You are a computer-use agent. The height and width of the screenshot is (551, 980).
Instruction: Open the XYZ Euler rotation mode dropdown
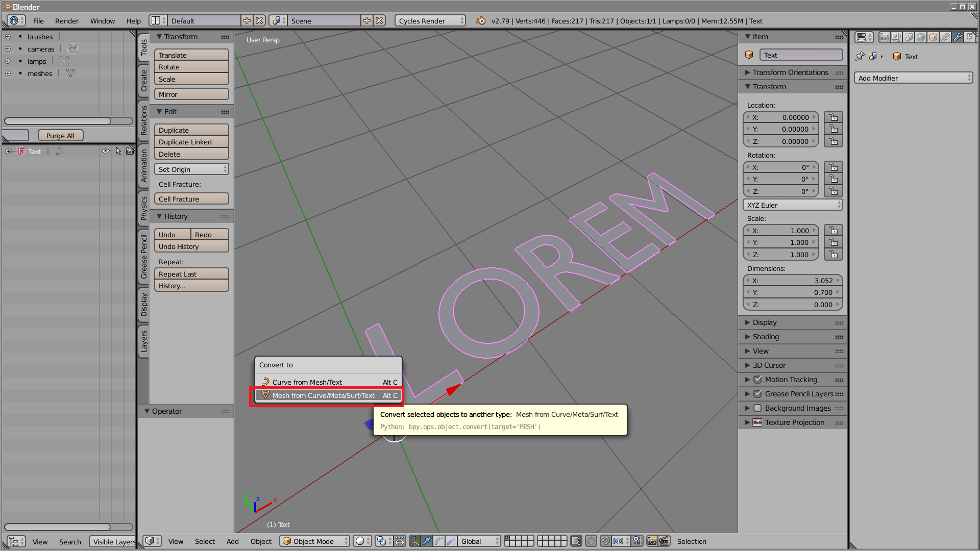click(793, 205)
